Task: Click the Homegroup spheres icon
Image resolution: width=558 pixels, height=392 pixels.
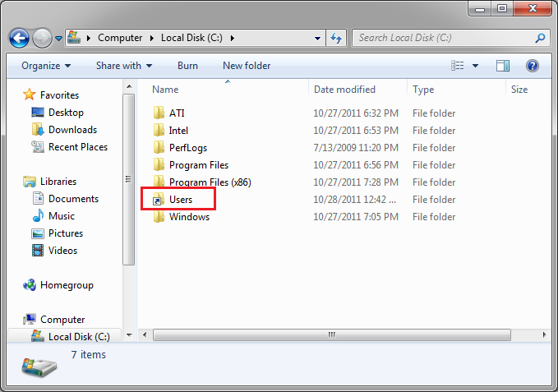Action: point(30,285)
